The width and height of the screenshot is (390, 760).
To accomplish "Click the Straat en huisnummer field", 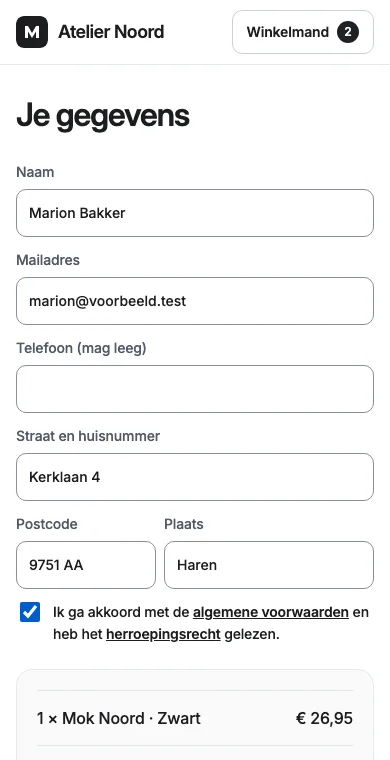I will tap(195, 477).
